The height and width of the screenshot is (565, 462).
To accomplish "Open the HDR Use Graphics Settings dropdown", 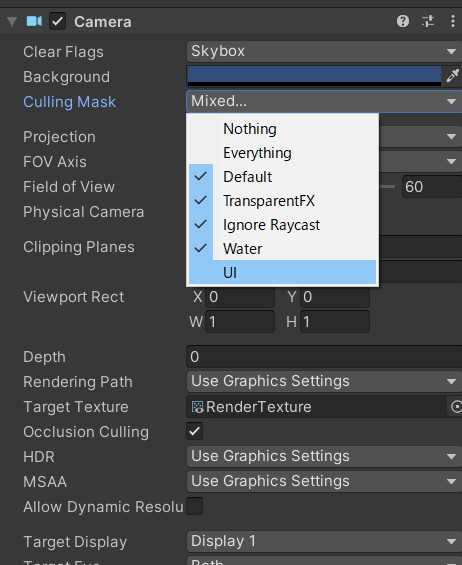I will 324,456.
